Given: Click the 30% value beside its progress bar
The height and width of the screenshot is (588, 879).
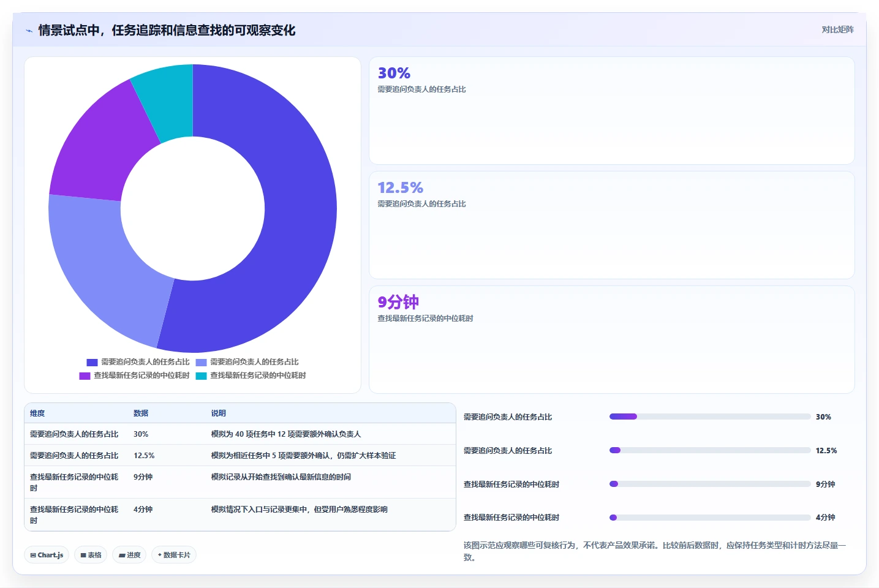Looking at the screenshot, I should [823, 417].
